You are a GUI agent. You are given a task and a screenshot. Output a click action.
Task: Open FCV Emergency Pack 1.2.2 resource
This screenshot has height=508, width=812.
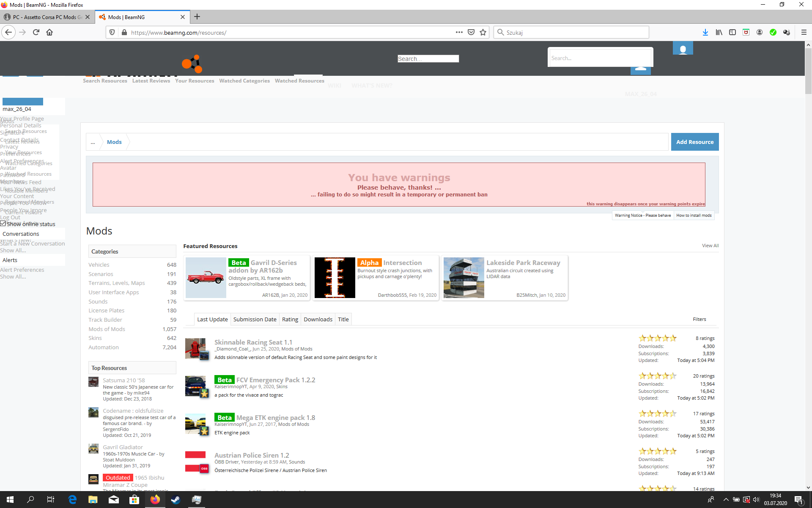coord(276,380)
